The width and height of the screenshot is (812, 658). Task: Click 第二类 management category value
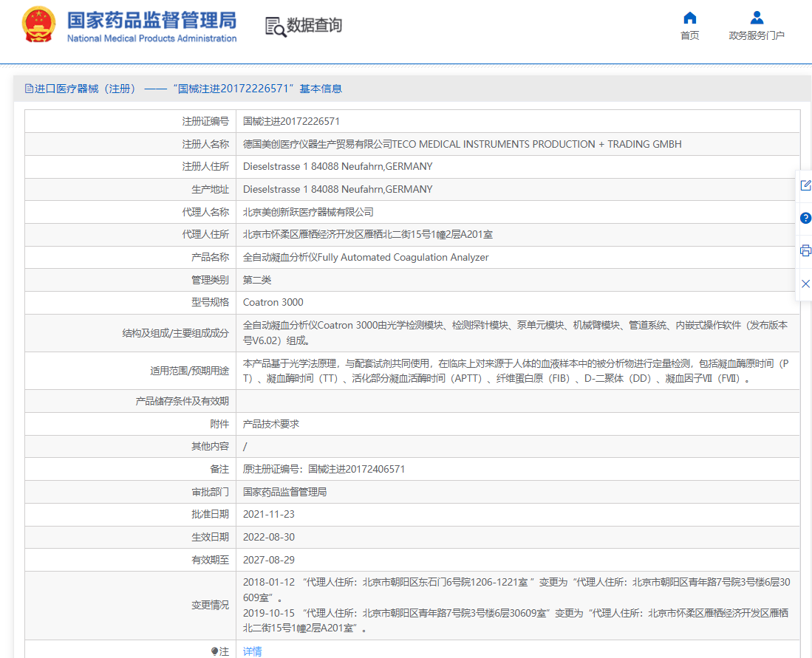[x=257, y=280]
